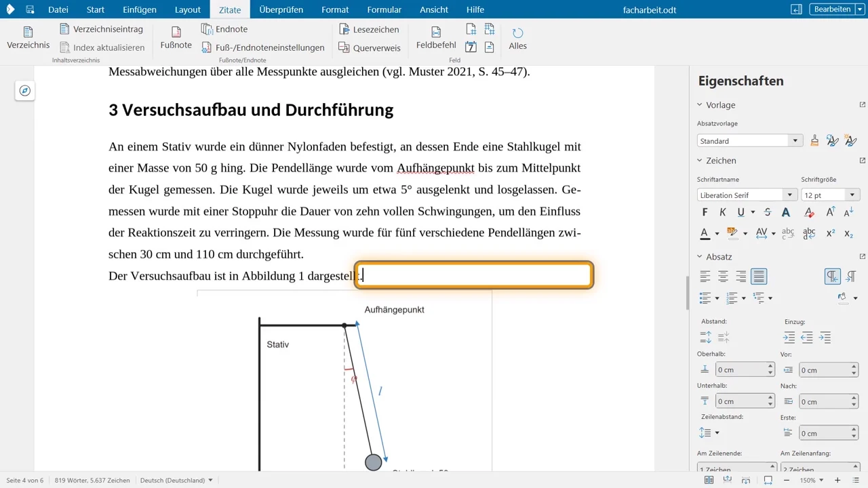Collapse the Zeichen section in sidebar
Screen dimensions: 868x488
point(700,161)
